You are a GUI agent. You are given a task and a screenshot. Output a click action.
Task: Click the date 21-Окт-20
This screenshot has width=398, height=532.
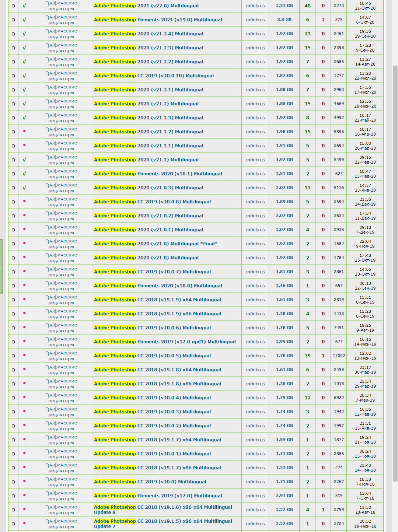[365, 8]
